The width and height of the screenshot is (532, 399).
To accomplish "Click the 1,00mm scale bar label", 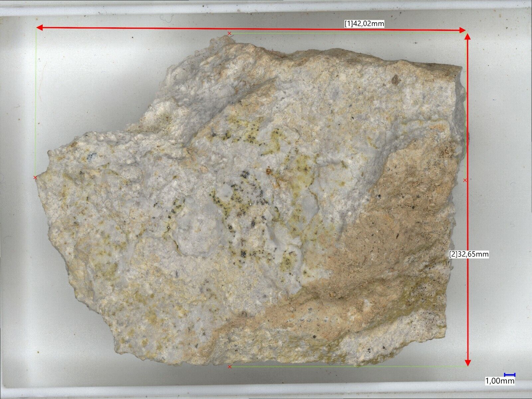I will coord(499,381).
